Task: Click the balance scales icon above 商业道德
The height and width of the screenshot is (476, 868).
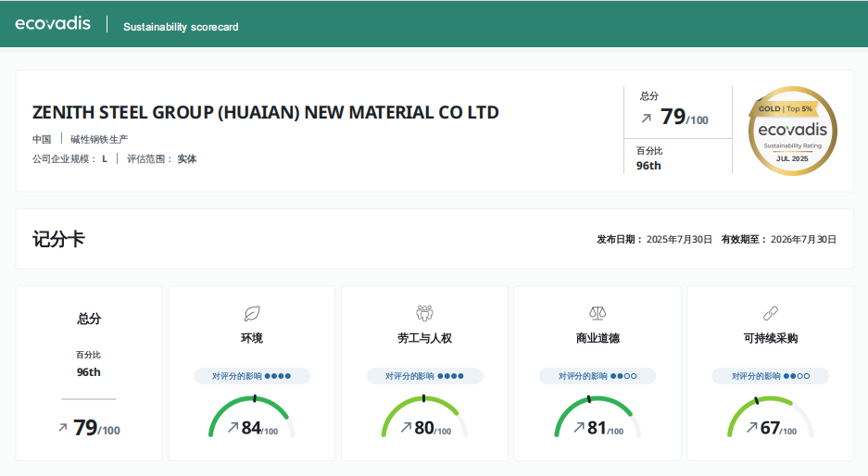Action: pyautogui.click(x=598, y=313)
